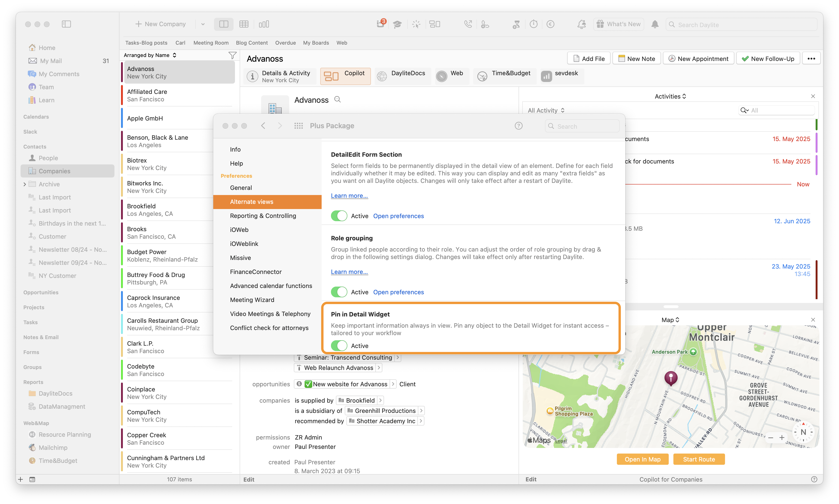Viewport: 839px width, 504px height.
Task: Click the Add File button
Action: (589, 58)
